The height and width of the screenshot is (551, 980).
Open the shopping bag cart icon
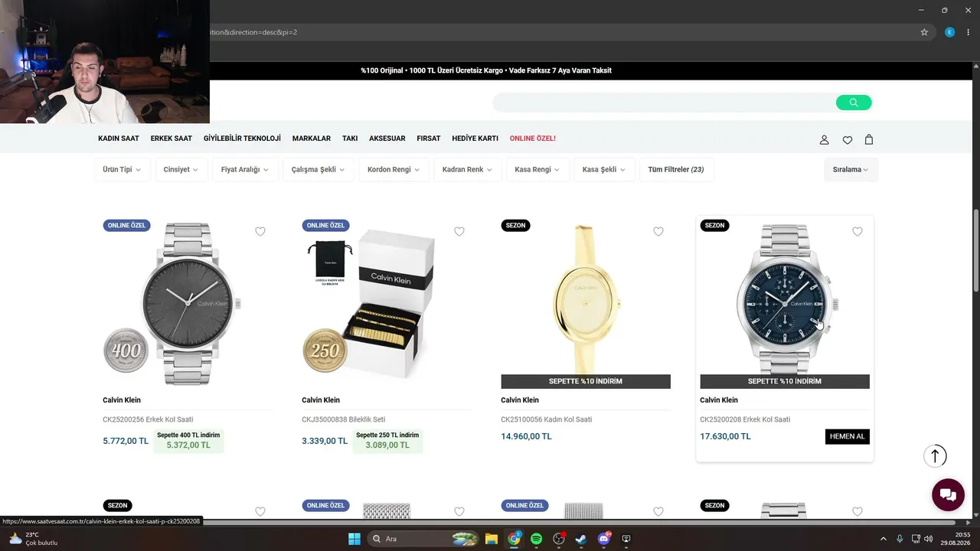point(869,139)
